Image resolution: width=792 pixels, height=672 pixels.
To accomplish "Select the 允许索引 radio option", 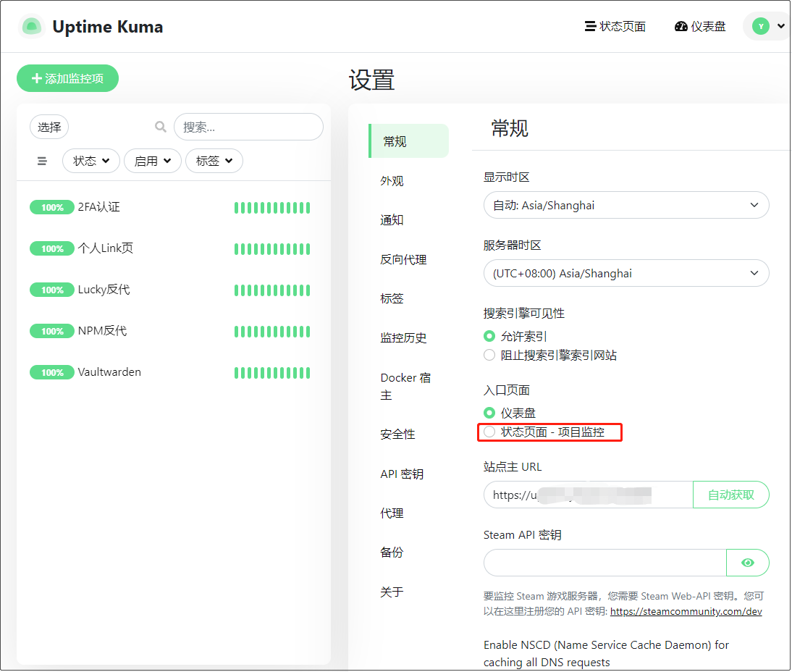I will click(x=489, y=337).
